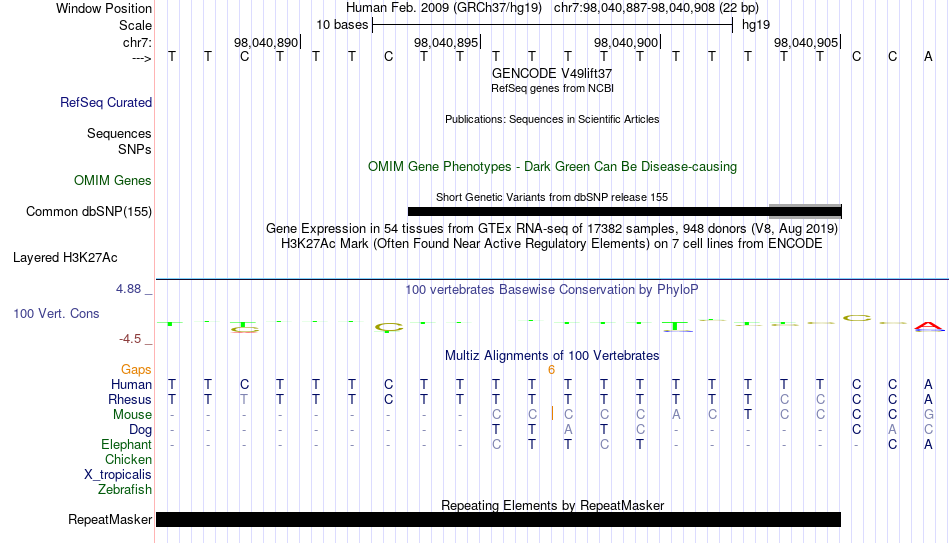Open the Publications: Sequences in Scientific Articles title
The image size is (950, 543).
point(552,119)
